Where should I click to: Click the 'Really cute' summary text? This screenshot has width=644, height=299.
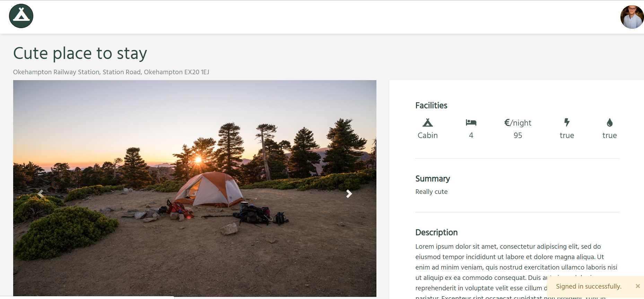(x=432, y=192)
